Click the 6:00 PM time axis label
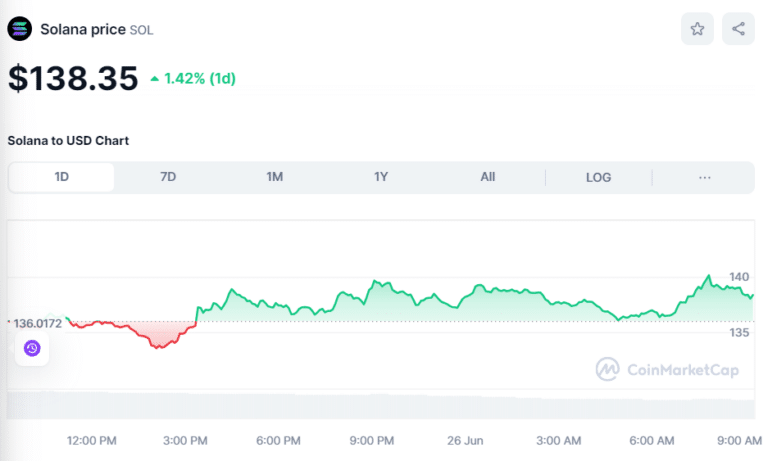Image resolution: width=768 pixels, height=461 pixels. pos(278,441)
